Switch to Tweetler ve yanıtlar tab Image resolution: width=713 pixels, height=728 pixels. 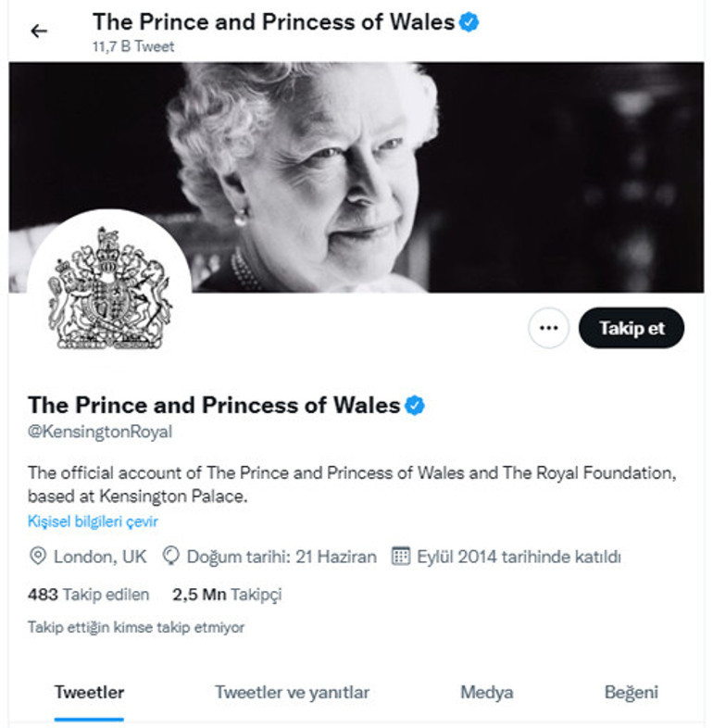[x=292, y=692]
